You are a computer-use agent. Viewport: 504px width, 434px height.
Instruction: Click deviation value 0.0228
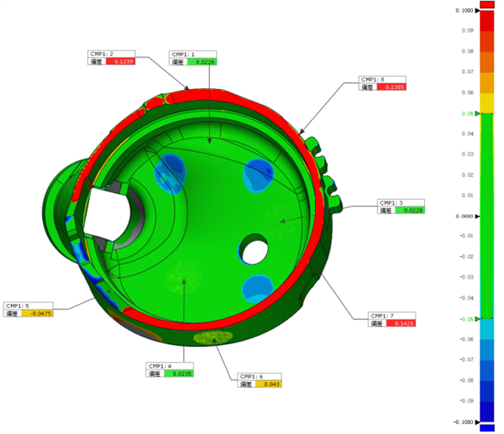pos(410,211)
